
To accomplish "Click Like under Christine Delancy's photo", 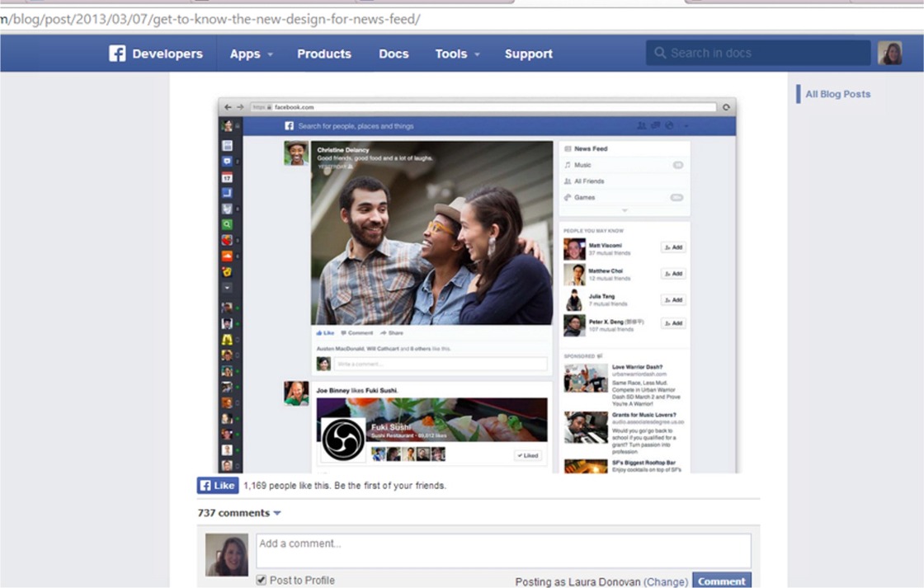I will (x=325, y=333).
